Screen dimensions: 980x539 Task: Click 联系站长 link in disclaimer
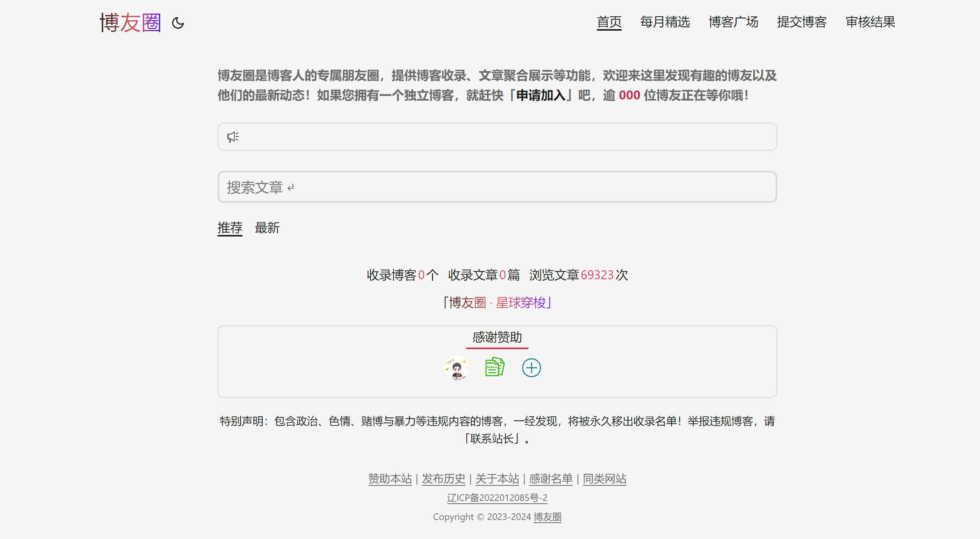(x=492, y=439)
